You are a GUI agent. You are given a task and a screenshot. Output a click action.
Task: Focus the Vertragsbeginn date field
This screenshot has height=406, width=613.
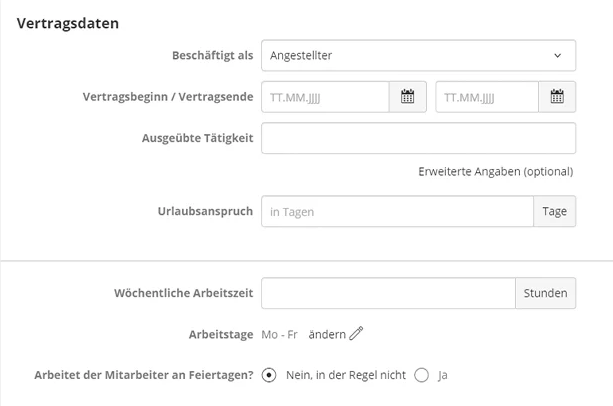click(324, 97)
